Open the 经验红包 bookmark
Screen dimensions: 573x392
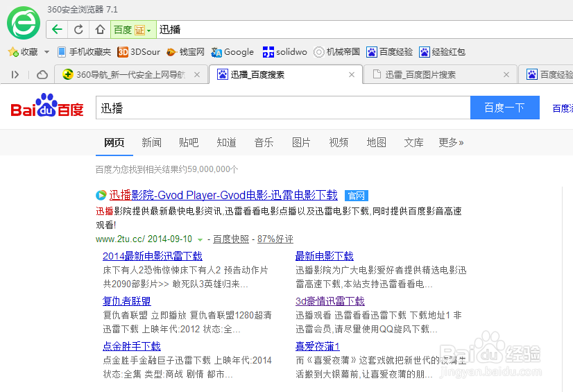coord(442,52)
